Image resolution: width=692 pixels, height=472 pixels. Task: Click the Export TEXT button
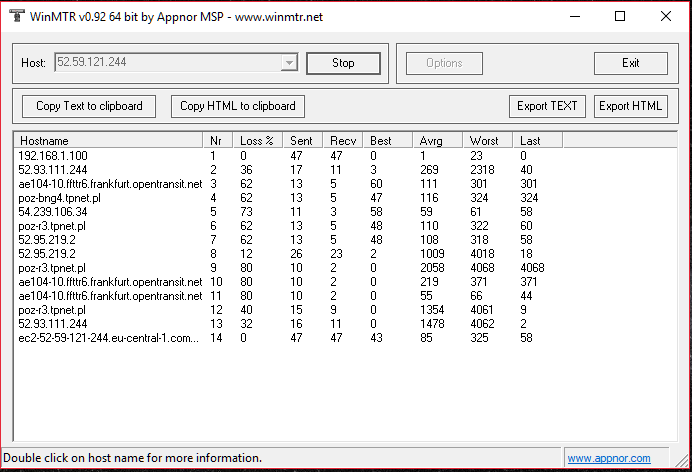(547, 106)
